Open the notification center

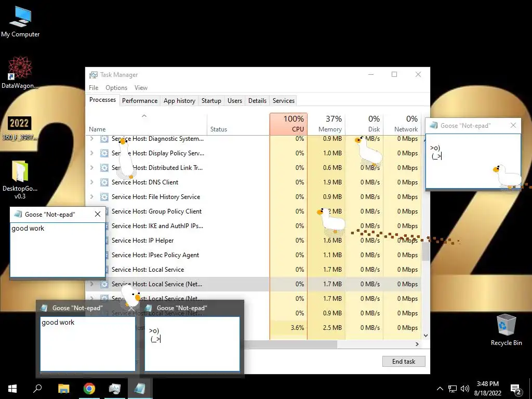coord(516,389)
